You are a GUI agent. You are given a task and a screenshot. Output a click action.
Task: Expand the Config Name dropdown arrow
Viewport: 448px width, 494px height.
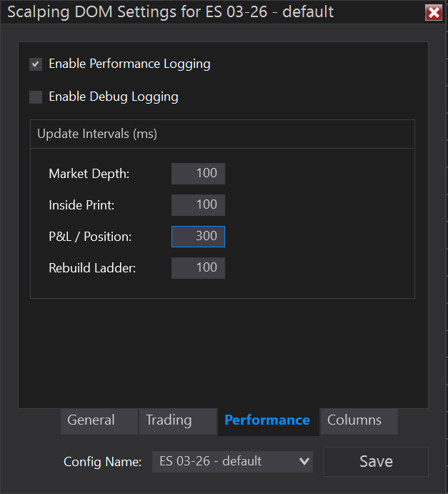(304, 462)
